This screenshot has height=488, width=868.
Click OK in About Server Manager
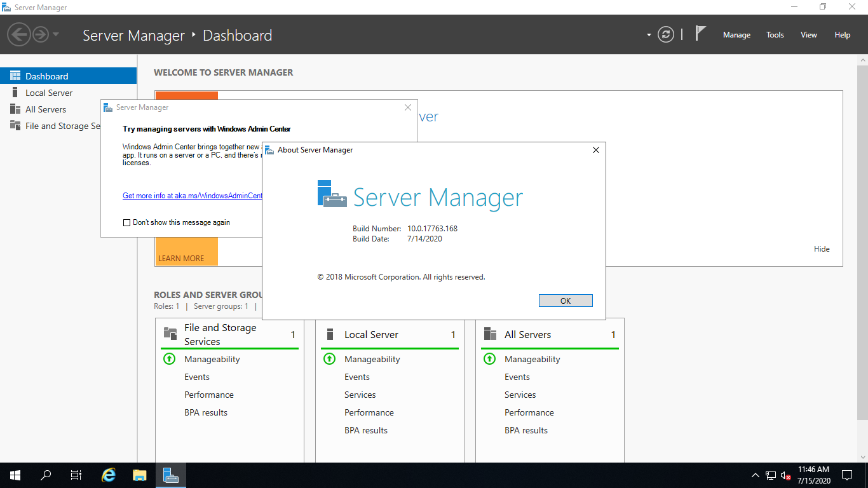(x=566, y=301)
